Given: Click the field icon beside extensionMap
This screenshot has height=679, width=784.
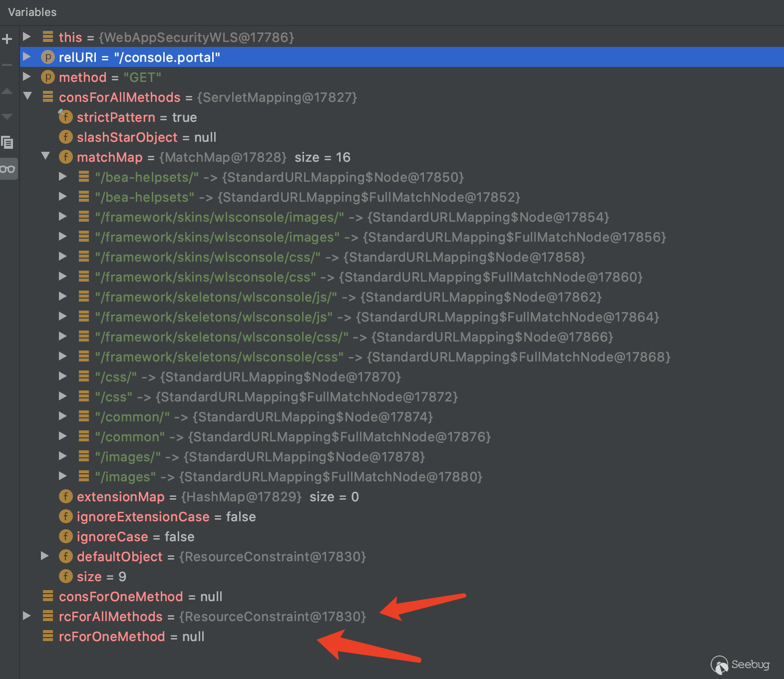Looking at the screenshot, I should tap(65, 497).
